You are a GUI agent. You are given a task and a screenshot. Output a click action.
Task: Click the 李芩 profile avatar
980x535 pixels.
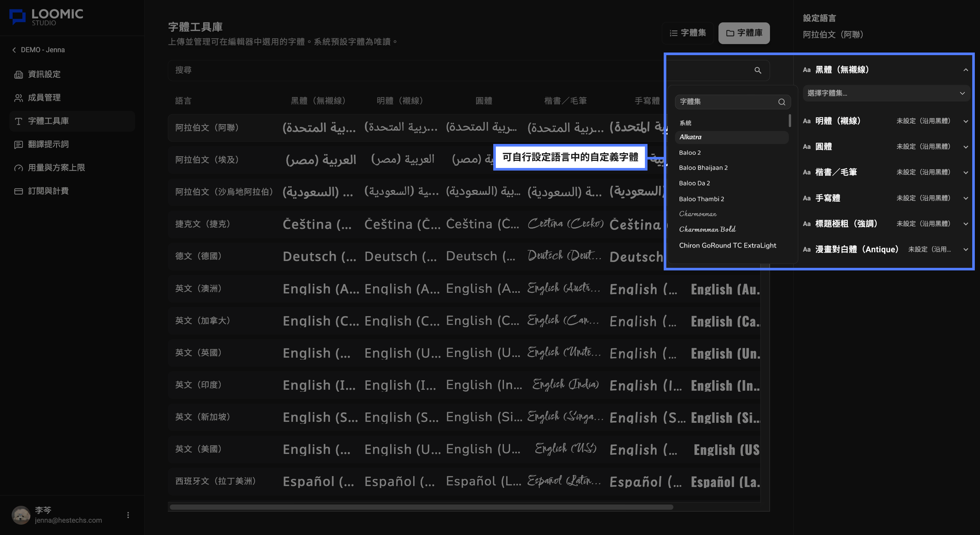[x=21, y=515]
